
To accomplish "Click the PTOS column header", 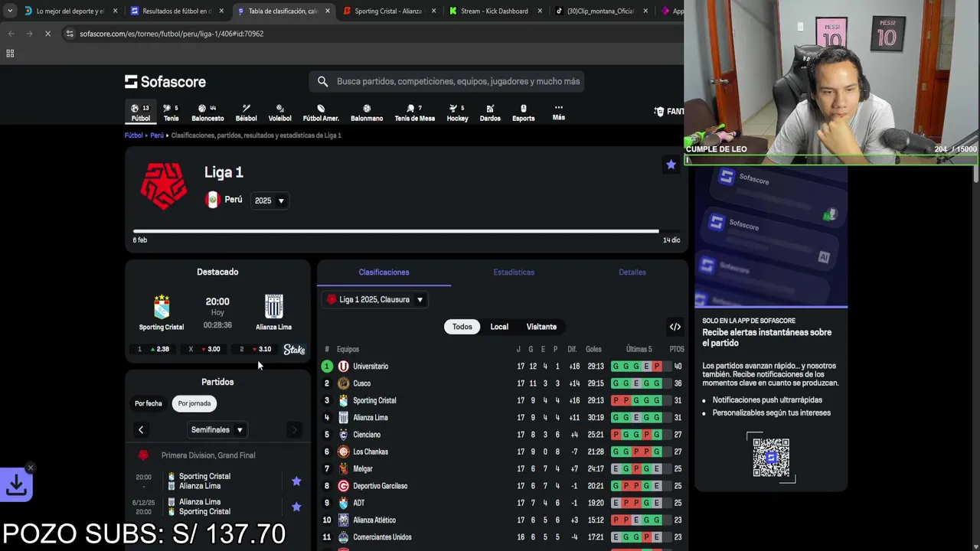I will 677,350.
